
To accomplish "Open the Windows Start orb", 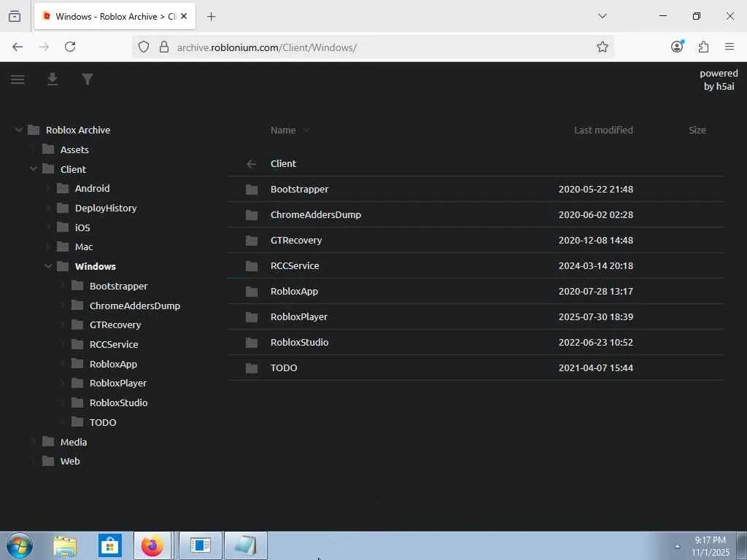I will pos(20,545).
